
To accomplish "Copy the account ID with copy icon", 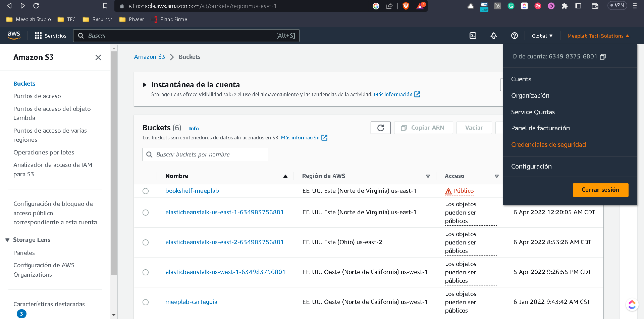I will pyautogui.click(x=603, y=57).
